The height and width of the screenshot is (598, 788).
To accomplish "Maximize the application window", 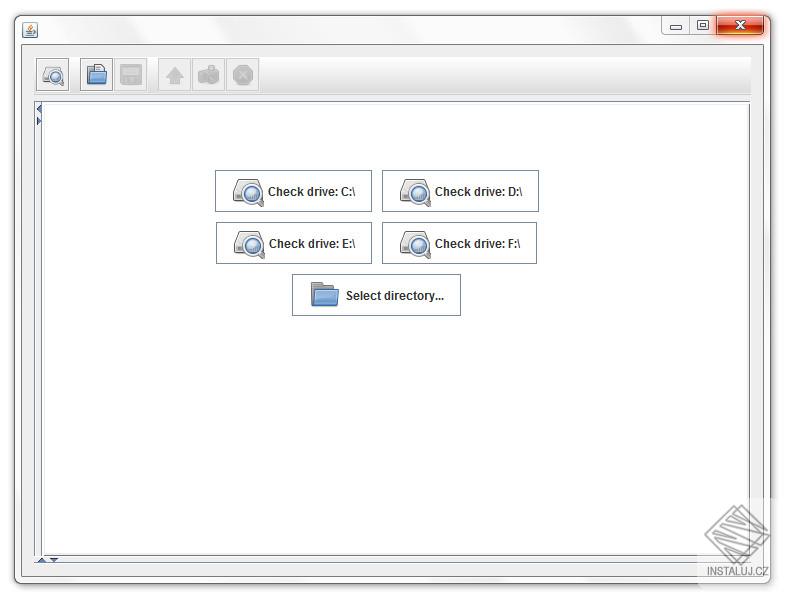I will point(703,25).
